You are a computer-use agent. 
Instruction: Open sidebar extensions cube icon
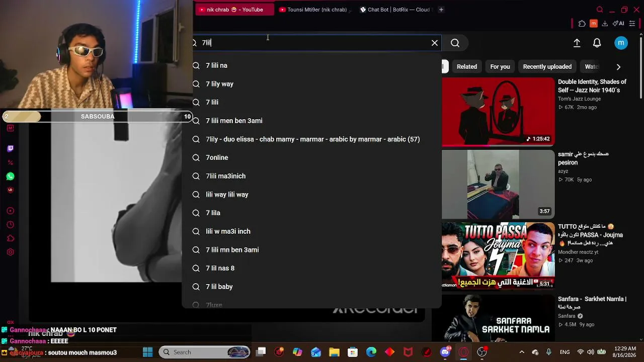click(x=10, y=238)
